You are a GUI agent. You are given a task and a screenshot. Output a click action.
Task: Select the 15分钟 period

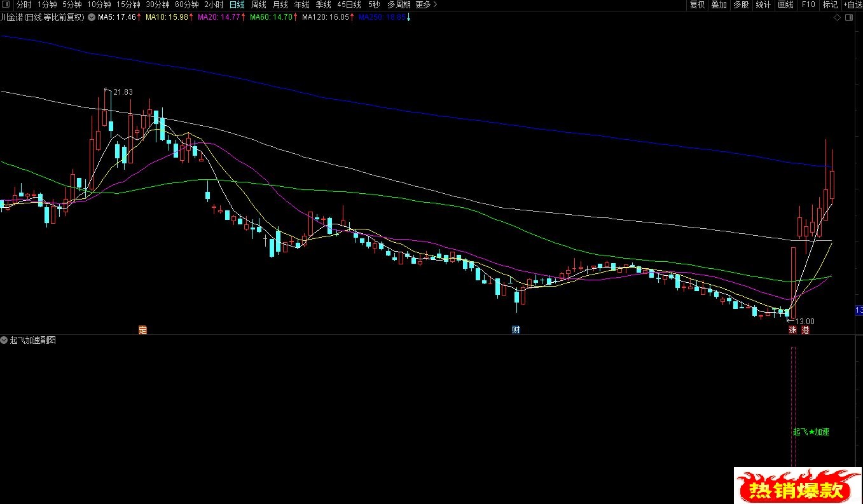click(x=128, y=4)
